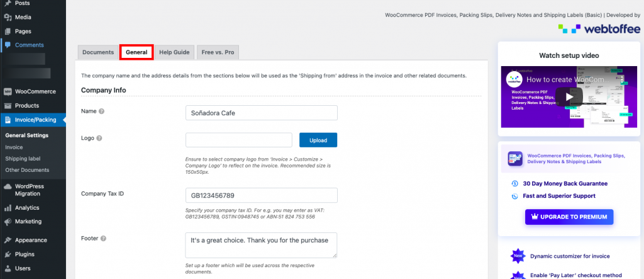This screenshot has height=279, width=644.
Task: Click the Appearance paintbrush icon
Action: tap(8, 241)
